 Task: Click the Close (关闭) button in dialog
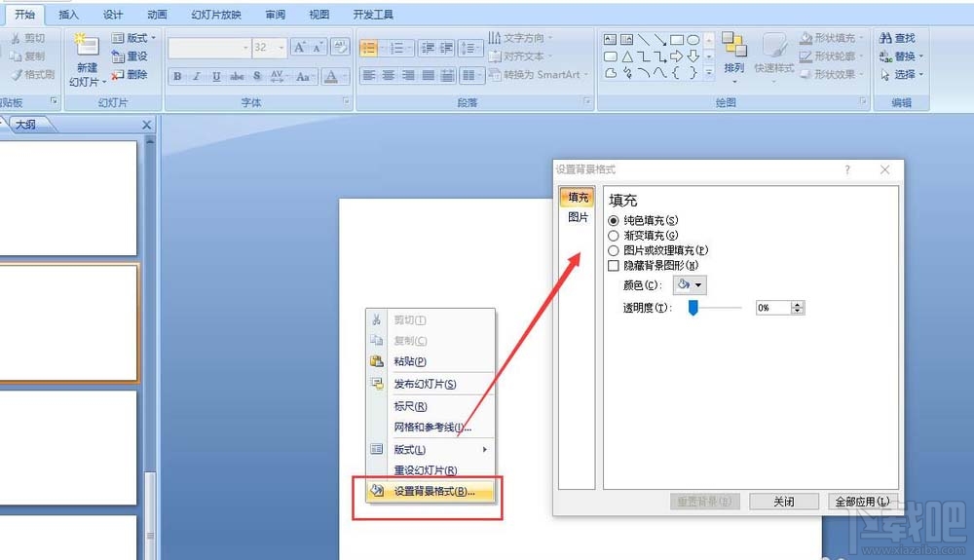point(783,502)
